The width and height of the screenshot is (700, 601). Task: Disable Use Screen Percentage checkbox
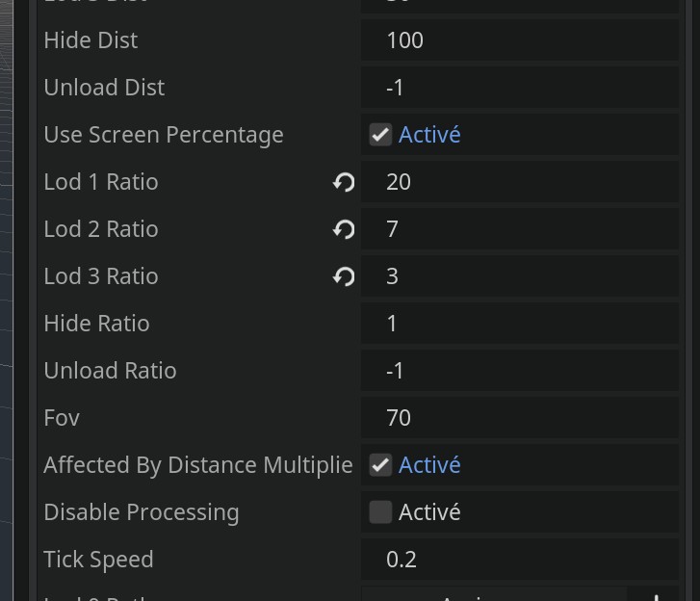[380, 135]
